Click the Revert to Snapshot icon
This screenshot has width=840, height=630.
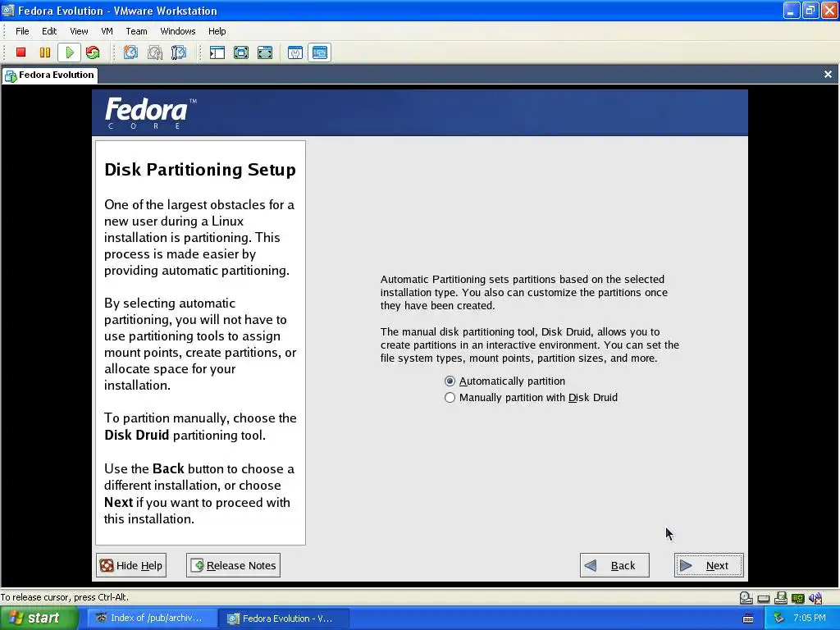click(x=155, y=52)
